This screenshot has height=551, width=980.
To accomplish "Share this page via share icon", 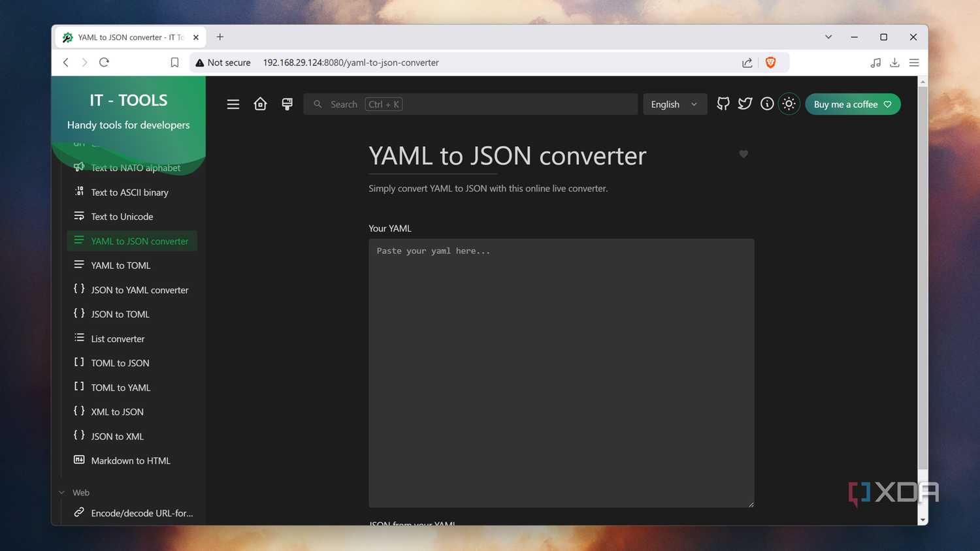I will [747, 63].
